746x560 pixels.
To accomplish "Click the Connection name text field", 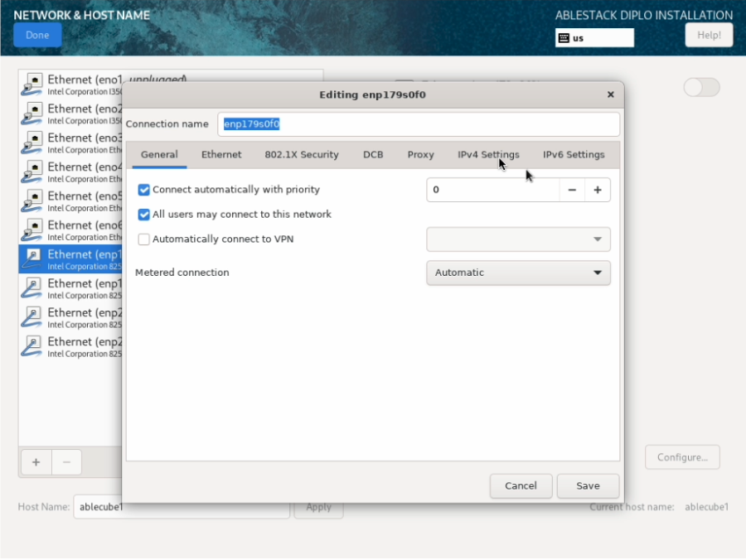I will pos(419,124).
